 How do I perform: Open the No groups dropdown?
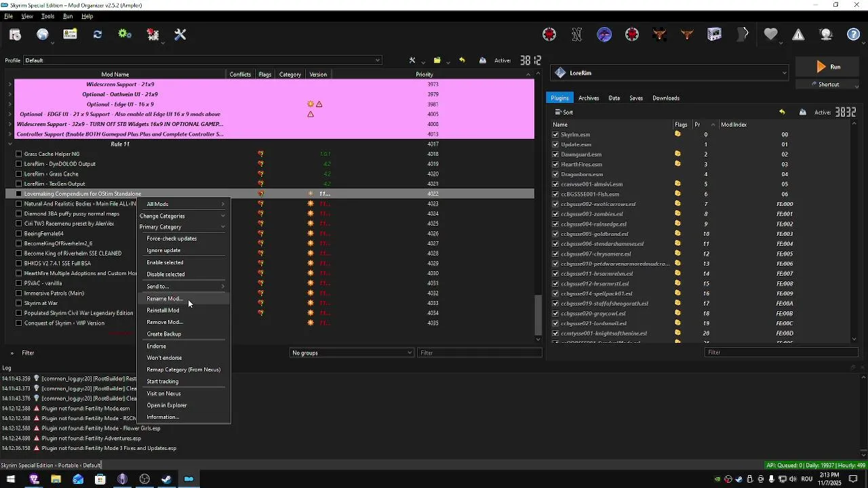pyautogui.click(x=352, y=352)
